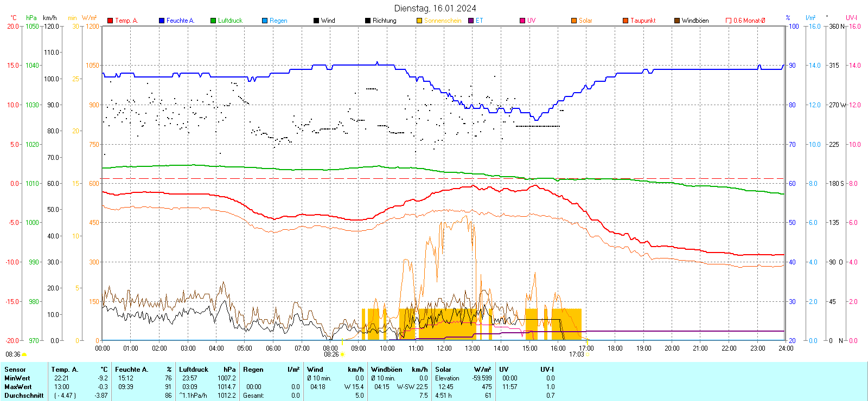Toggle the black Wind legend marker
Viewport: 868px width, 401px height.
[x=316, y=21]
